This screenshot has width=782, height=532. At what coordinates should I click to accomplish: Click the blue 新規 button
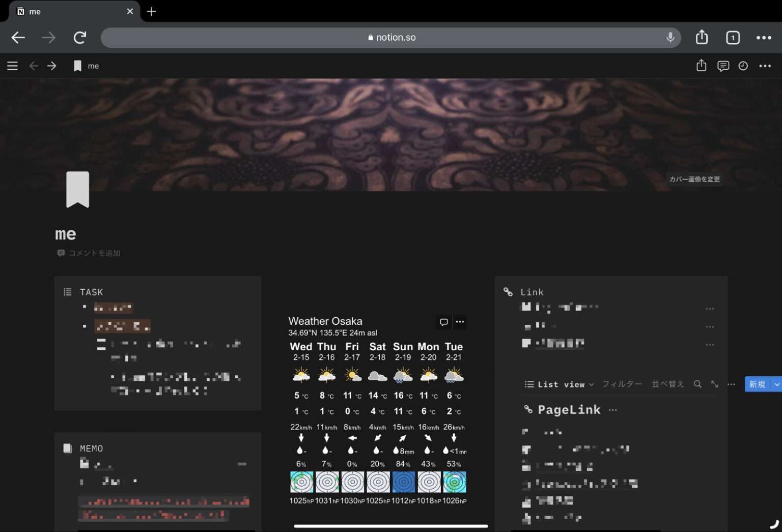coord(757,384)
